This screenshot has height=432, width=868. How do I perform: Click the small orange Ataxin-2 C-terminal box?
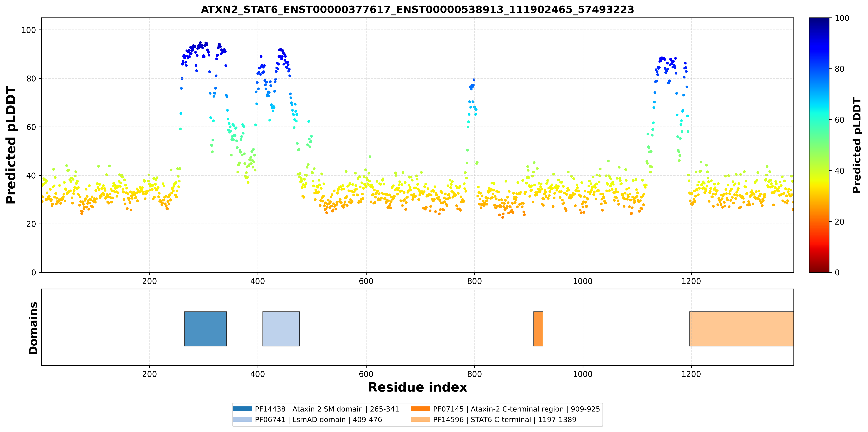[x=538, y=329]
